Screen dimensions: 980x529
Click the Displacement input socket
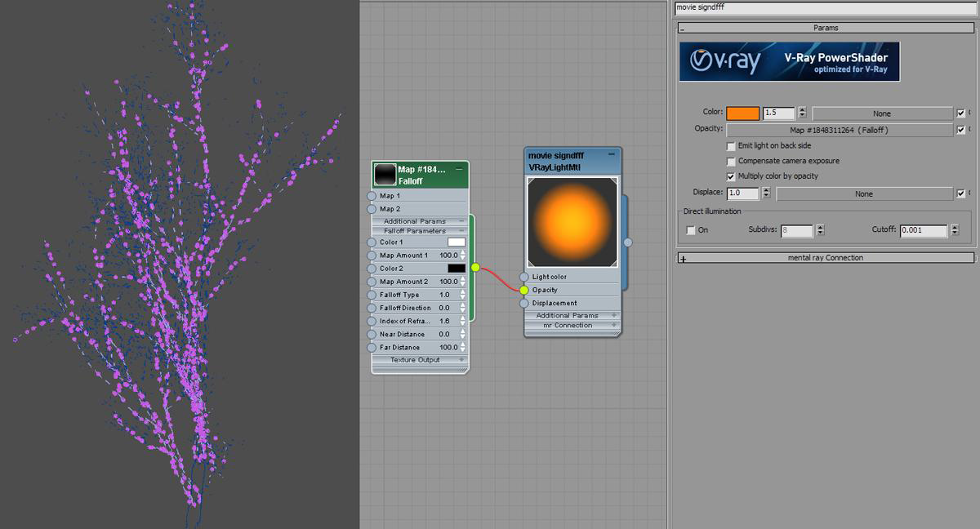(524, 303)
